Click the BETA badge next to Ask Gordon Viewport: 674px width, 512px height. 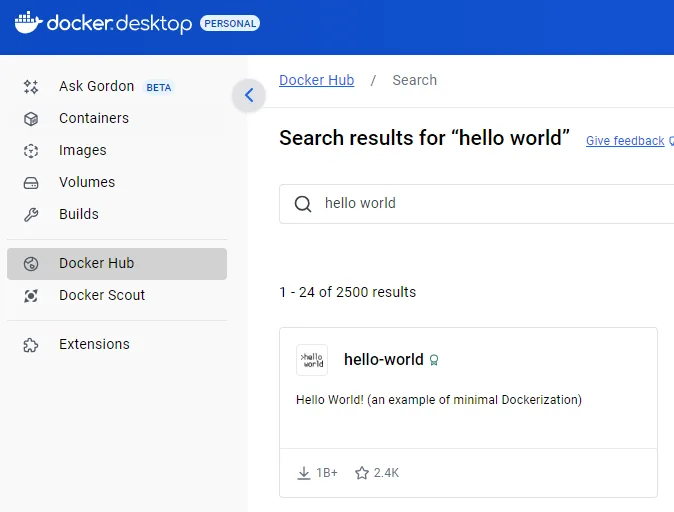click(x=159, y=87)
